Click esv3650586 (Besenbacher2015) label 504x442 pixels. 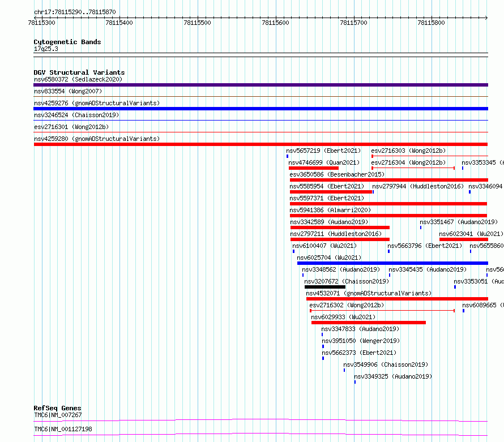[337, 174]
